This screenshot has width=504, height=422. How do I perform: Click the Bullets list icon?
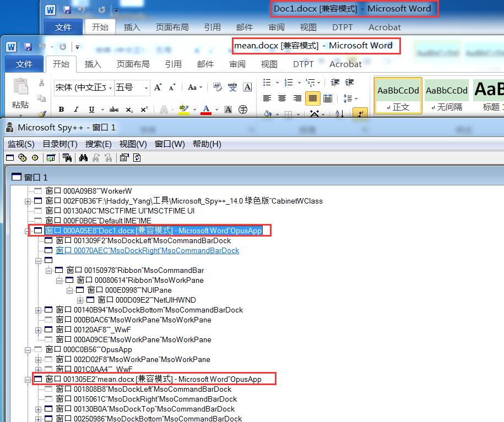[267, 83]
